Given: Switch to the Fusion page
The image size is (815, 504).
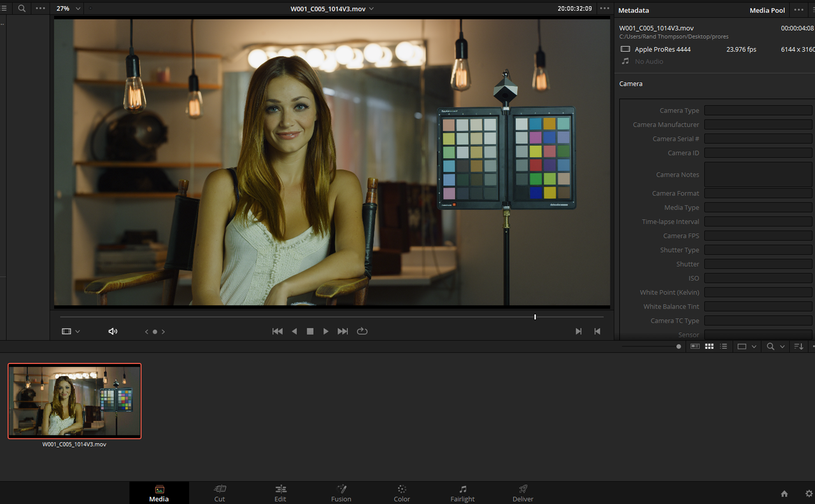Looking at the screenshot, I should pos(341,493).
